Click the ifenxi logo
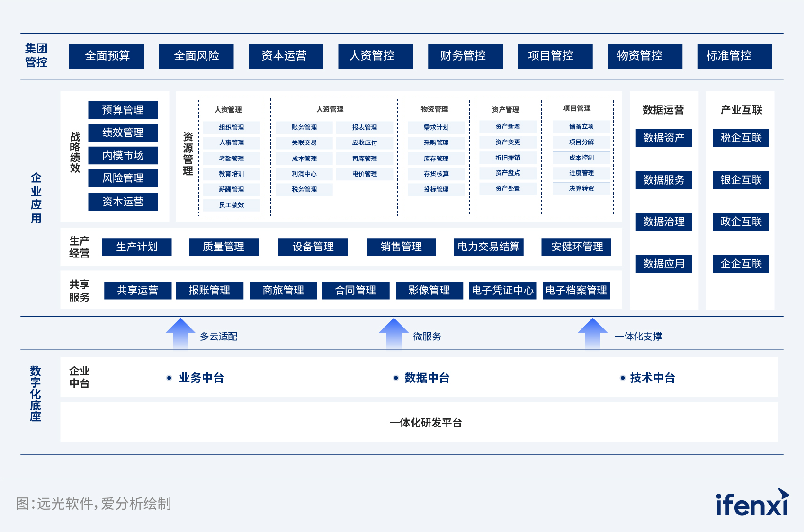 coord(752,503)
